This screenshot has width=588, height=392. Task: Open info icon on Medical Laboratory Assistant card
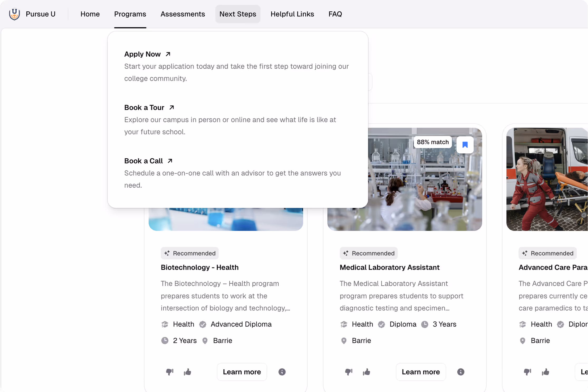461,372
